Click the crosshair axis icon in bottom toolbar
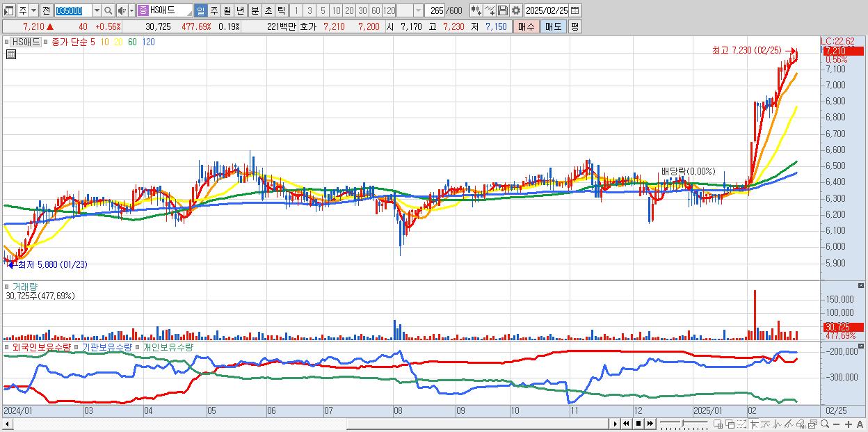 coord(755,424)
